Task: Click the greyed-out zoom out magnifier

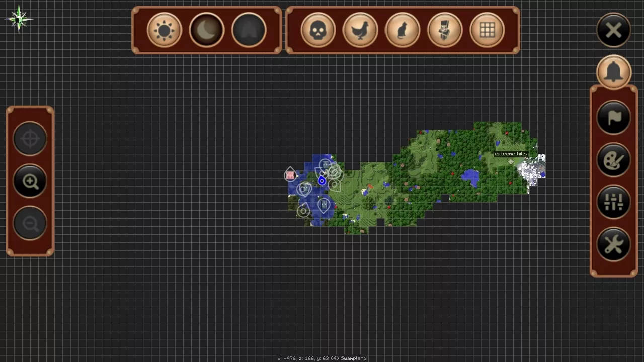Action: (30, 223)
